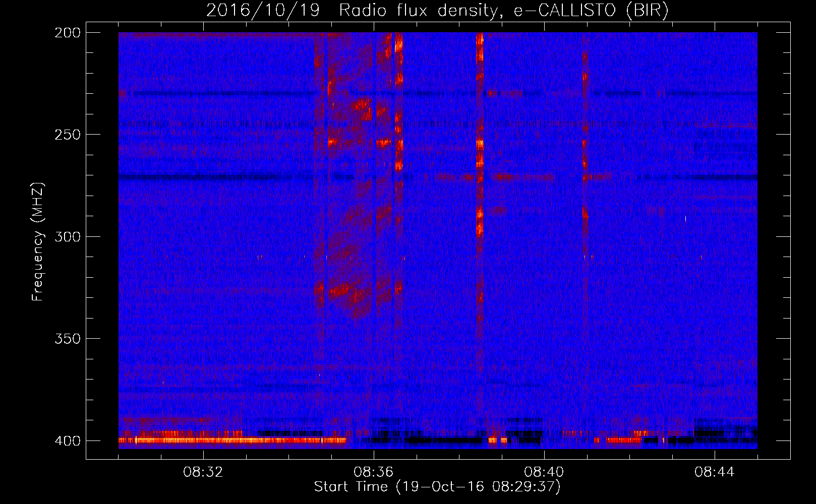Click the plot title 'Radio flux density, e-CALLISTO (BIR)'
This screenshot has width=816, height=504.
[x=503, y=11]
